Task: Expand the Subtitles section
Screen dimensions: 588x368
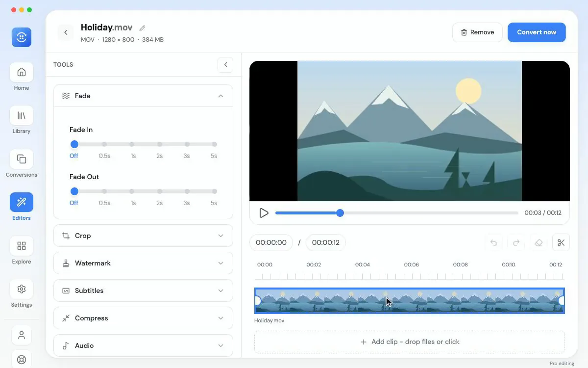Action: pos(220,290)
